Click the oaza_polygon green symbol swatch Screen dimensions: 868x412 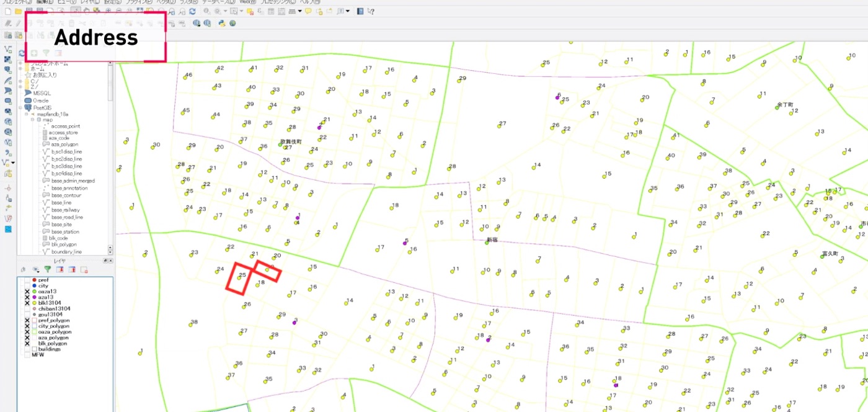tap(34, 332)
